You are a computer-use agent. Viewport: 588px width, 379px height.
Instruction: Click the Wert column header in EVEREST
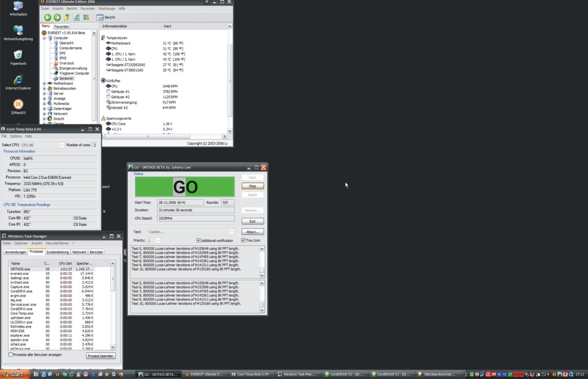point(194,26)
